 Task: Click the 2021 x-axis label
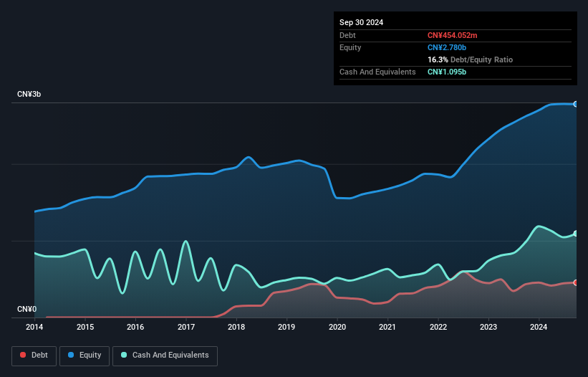click(x=387, y=327)
